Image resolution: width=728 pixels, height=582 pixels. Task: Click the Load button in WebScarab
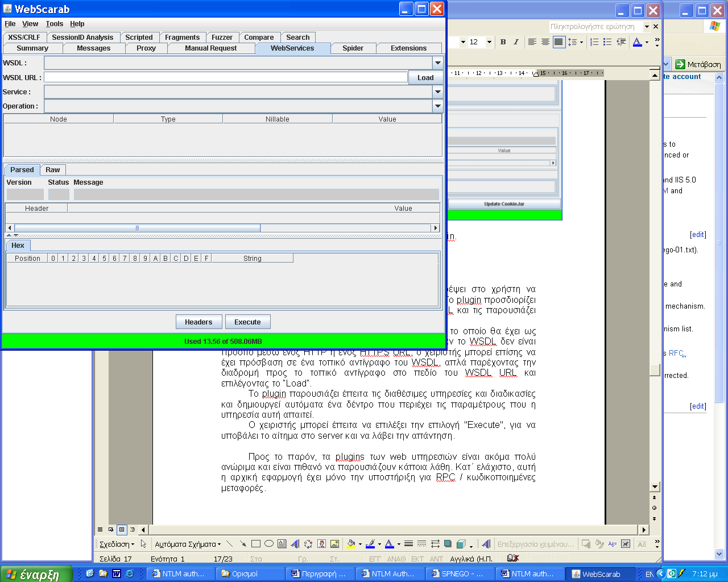click(425, 78)
